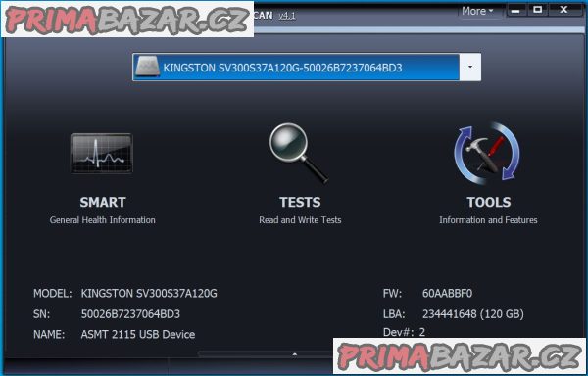Close the window with X
588x376 pixels.
563,10
